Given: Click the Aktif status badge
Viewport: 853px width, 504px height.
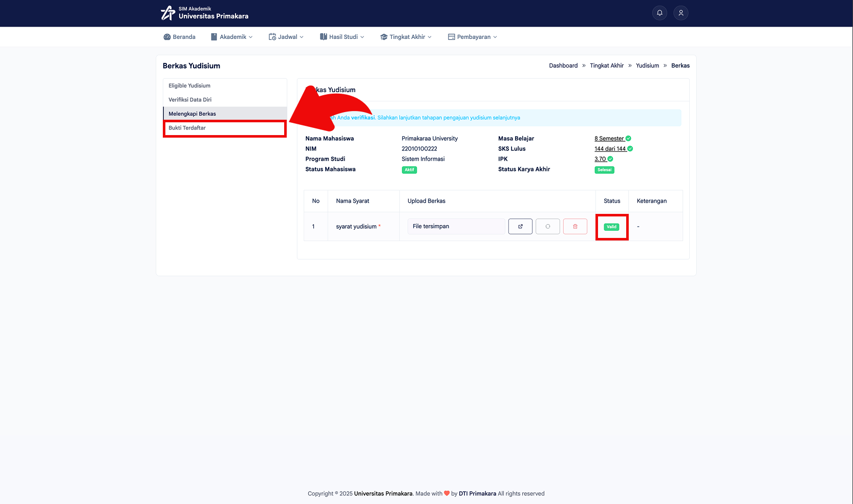Looking at the screenshot, I should (x=409, y=170).
